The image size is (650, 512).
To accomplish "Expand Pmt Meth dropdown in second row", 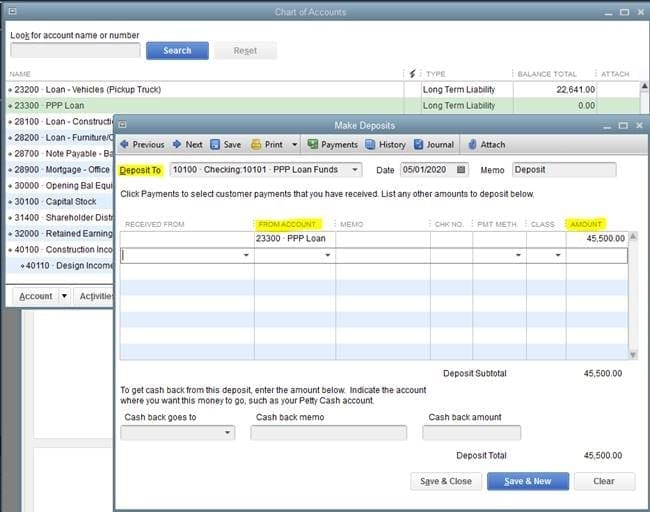I will [x=518, y=255].
